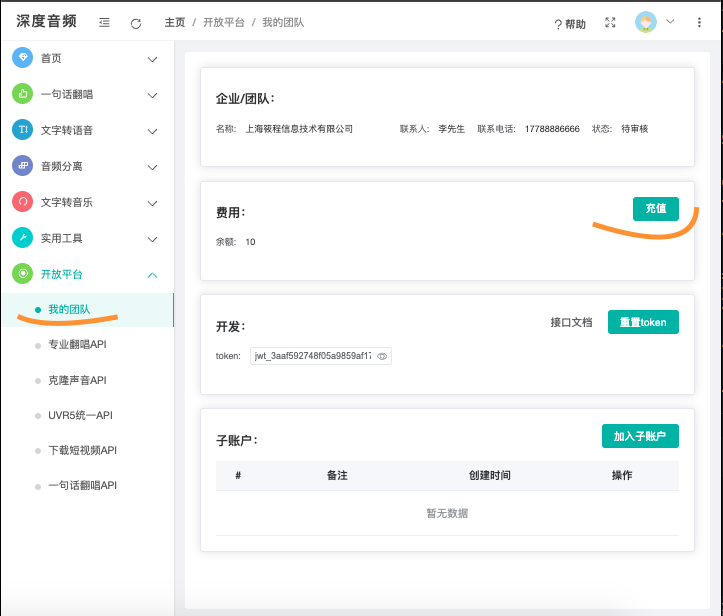
Task: Click the 重置token button
Action: tap(643, 322)
